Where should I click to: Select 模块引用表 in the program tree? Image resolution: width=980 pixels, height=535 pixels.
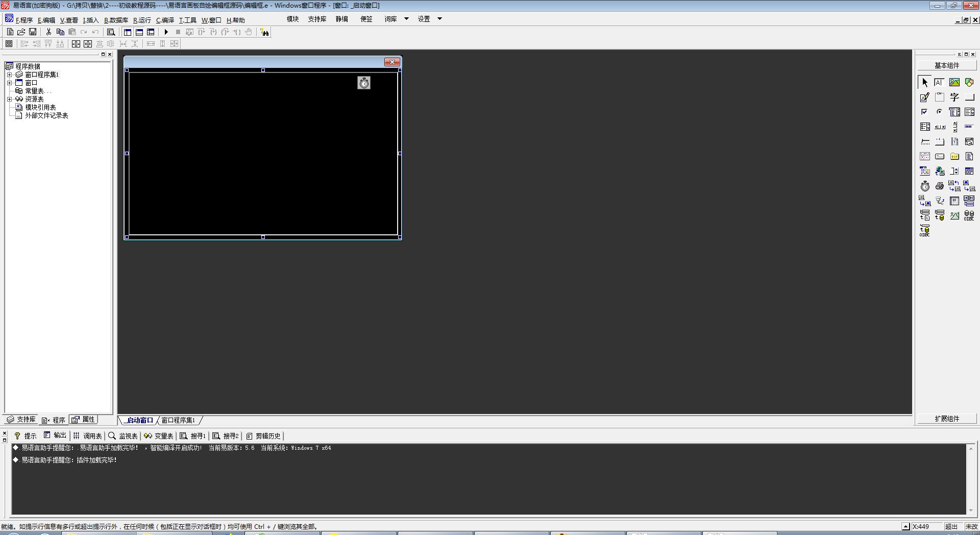point(40,107)
